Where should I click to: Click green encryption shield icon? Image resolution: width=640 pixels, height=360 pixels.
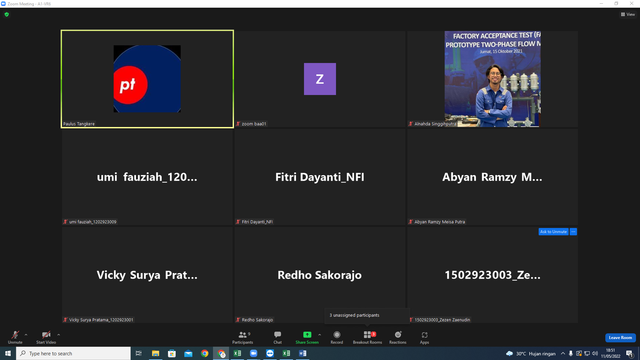pyautogui.click(x=7, y=14)
